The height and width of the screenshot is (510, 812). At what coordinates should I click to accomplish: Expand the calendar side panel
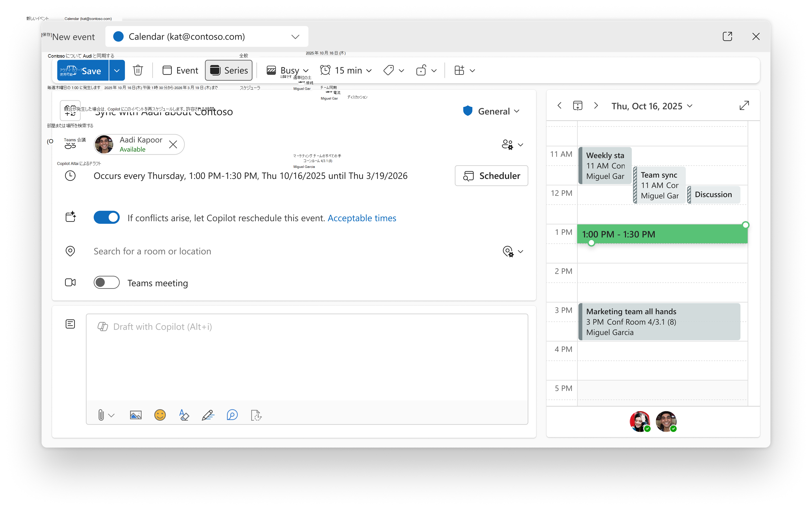[744, 106]
